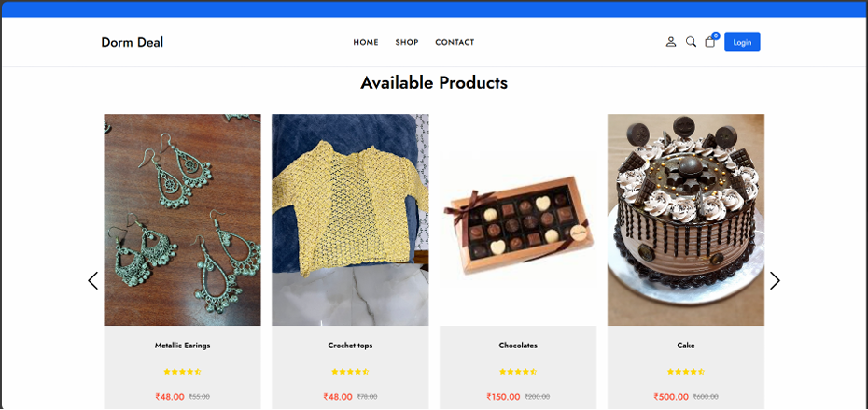Image resolution: width=868 pixels, height=410 pixels.
Task: Click the blue Login button
Action: pos(742,42)
